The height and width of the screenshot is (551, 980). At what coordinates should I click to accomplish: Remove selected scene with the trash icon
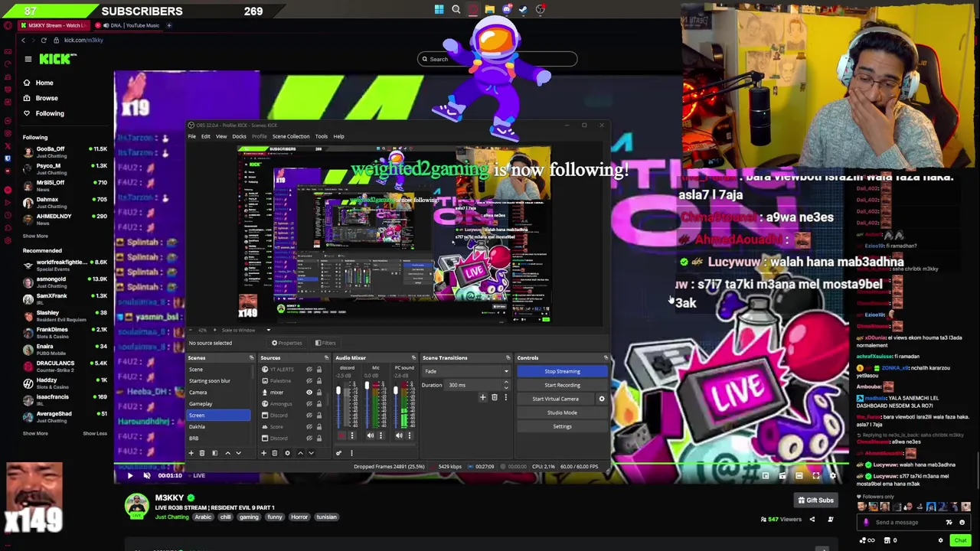click(202, 453)
